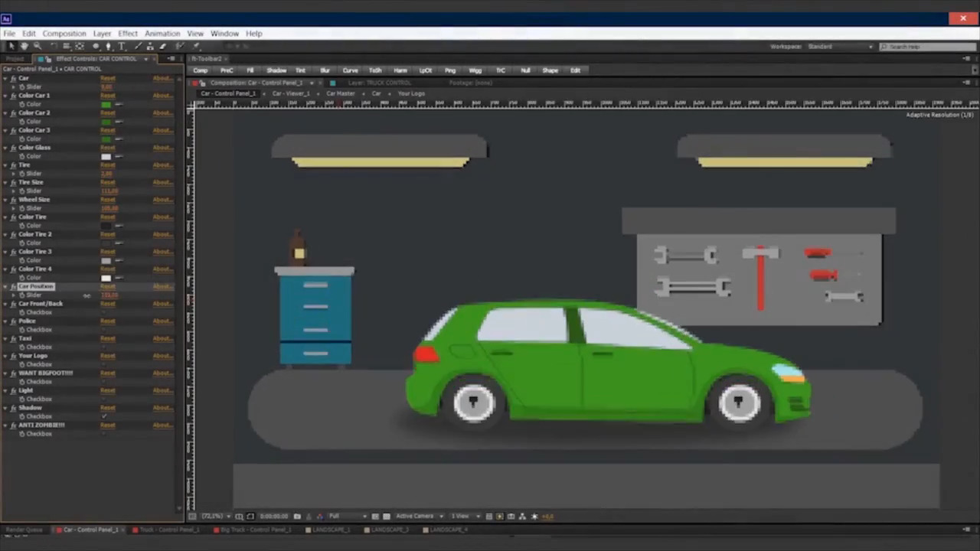Enable the WANT BIGFOOT!!!!! checkbox
The image size is (980, 551).
pos(106,381)
